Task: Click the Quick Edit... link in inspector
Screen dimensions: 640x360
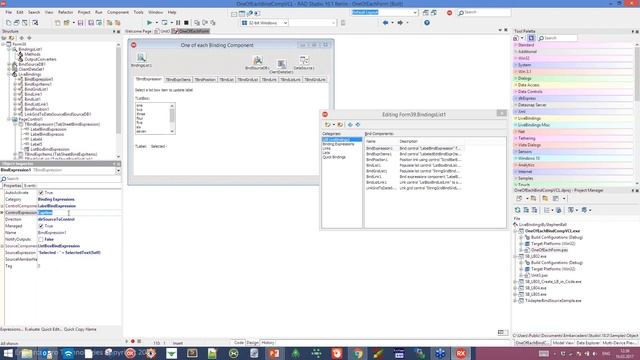Action: pos(52,329)
